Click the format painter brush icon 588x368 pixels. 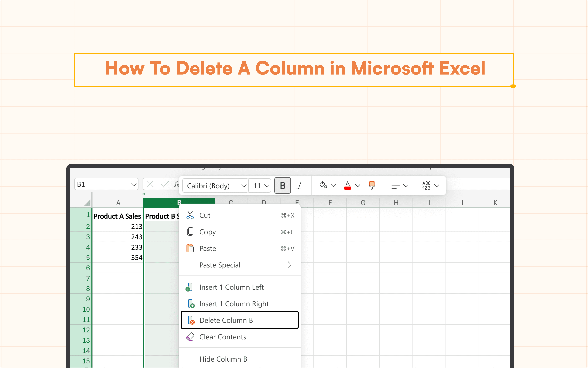click(x=372, y=185)
